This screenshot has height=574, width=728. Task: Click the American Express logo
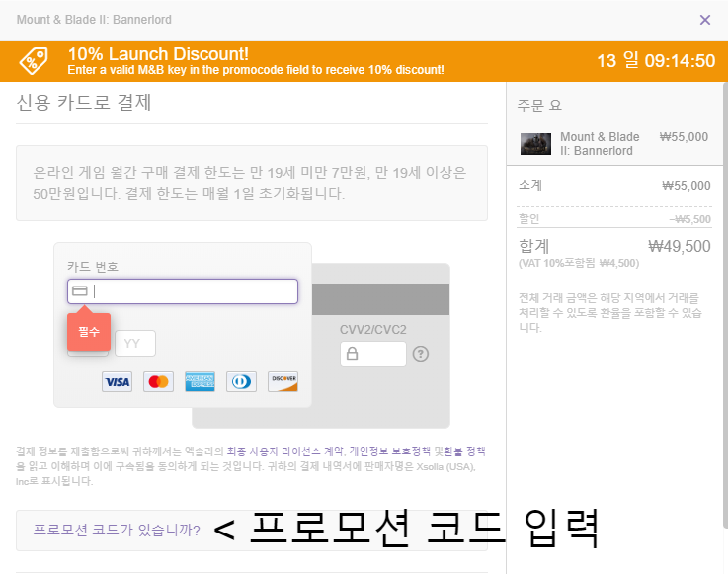coord(200,381)
